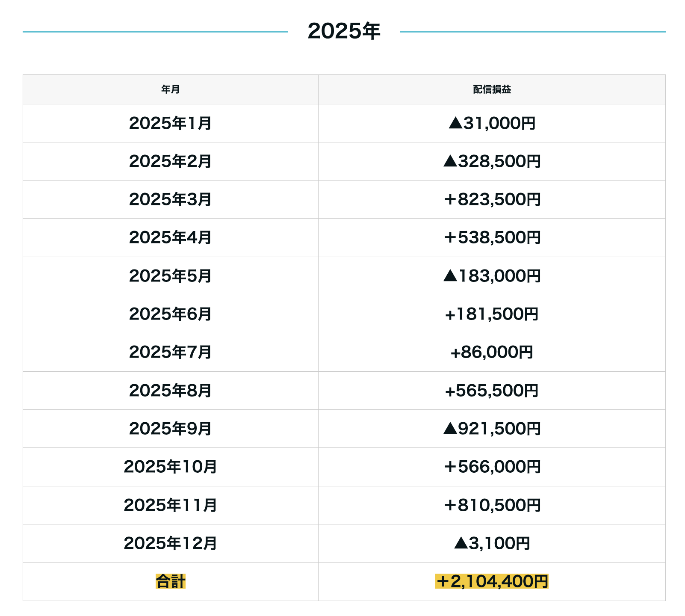Select the 2025年10月 row label
This screenshot has width=685, height=616.
point(170,467)
